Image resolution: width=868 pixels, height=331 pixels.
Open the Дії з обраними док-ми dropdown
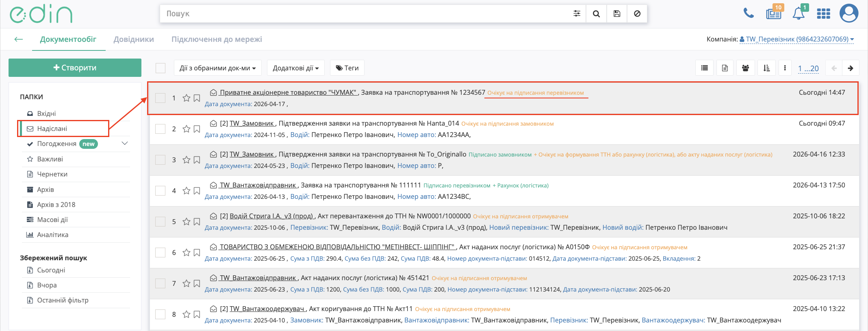click(x=218, y=68)
